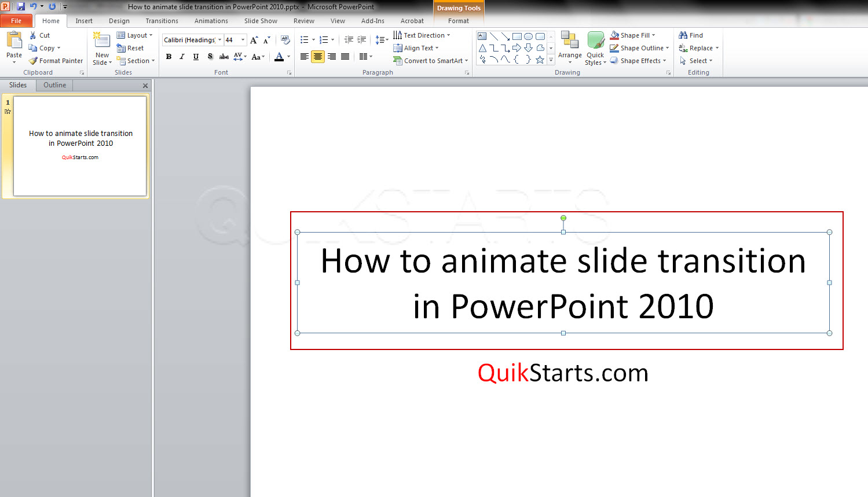Save the presentation with the floppy disk icon
Image resolution: width=868 pixels, height=497 pixels.
pyautogui.click(x=21, y=6)
